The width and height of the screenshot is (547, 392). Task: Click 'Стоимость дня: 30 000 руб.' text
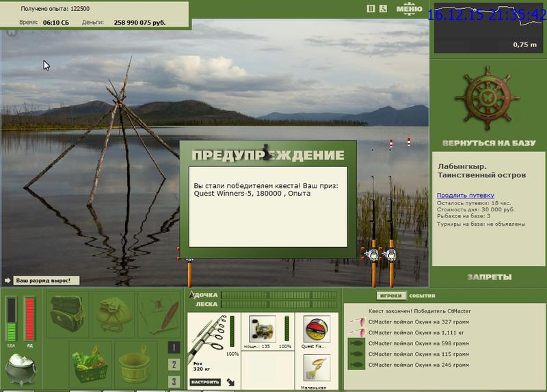click(475, 210)
